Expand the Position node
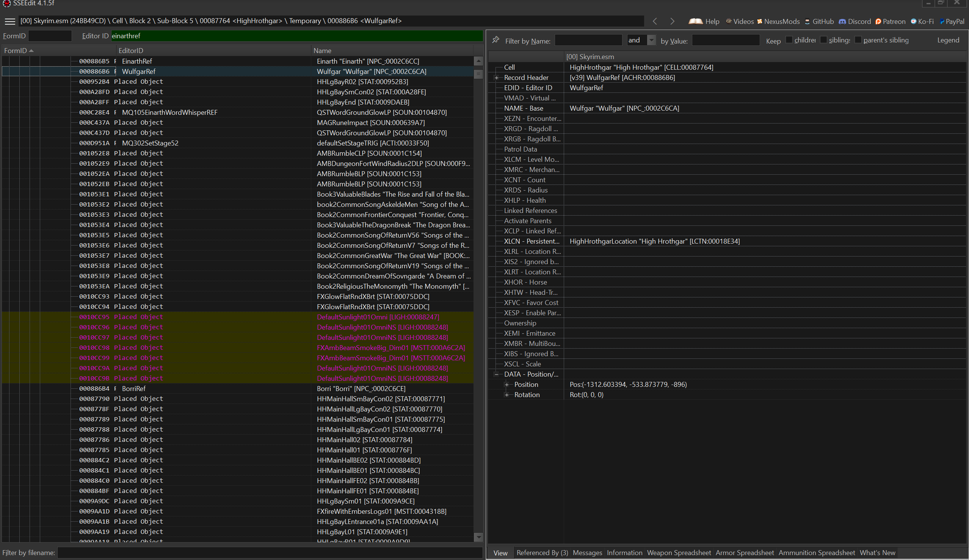This screenshot has height=560, width=969. point(507,384)
